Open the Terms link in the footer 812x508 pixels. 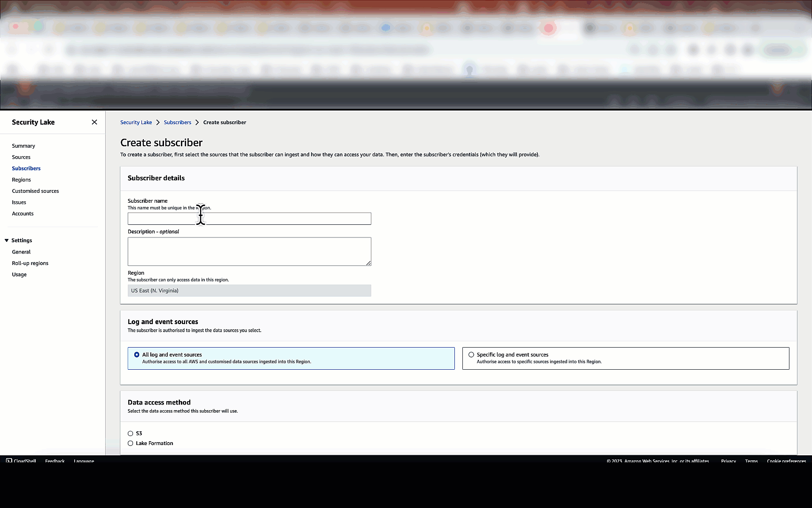[x=751, y=461]
